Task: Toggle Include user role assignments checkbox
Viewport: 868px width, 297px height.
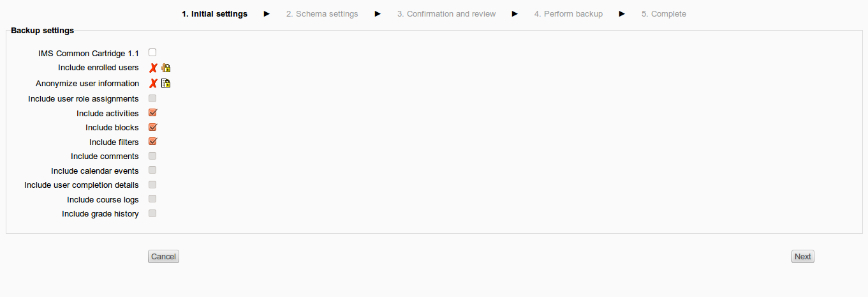Action: (152, 98)
